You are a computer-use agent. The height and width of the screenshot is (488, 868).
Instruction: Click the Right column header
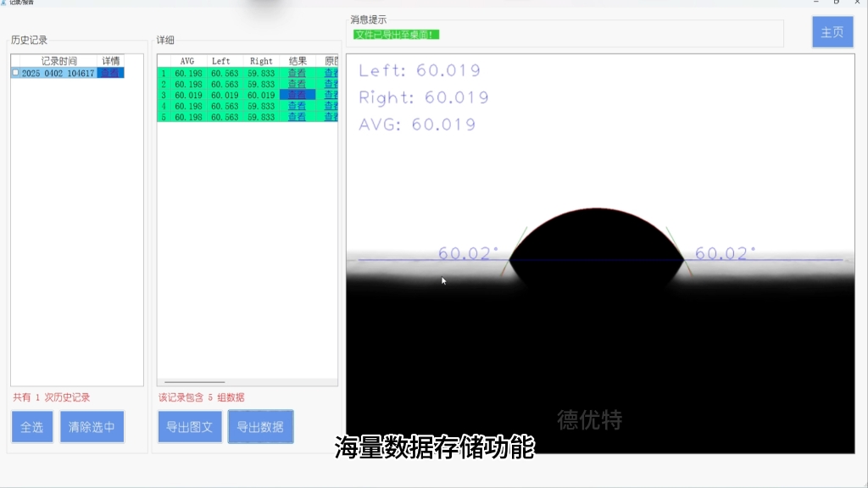click(x=261, y=61)
